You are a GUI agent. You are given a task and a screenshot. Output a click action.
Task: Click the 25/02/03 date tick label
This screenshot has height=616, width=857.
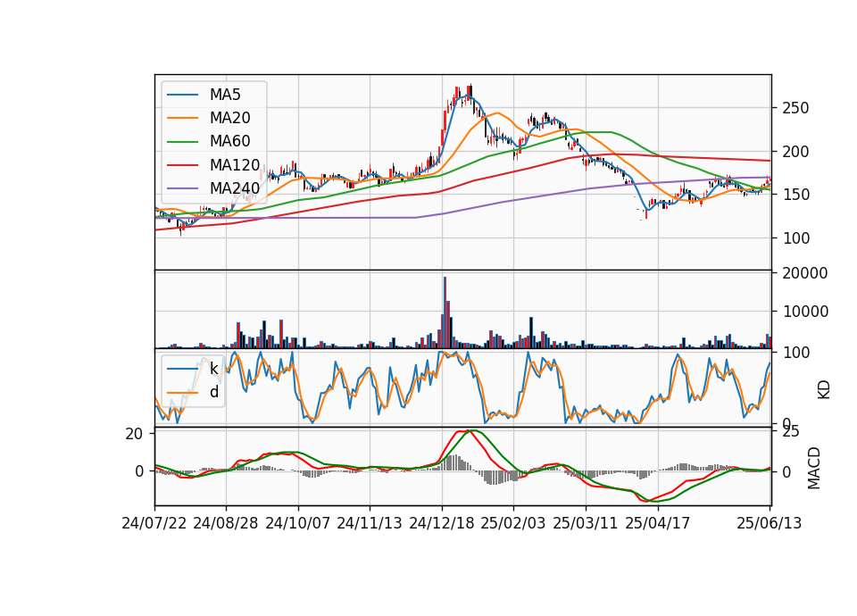coord(513,523)
